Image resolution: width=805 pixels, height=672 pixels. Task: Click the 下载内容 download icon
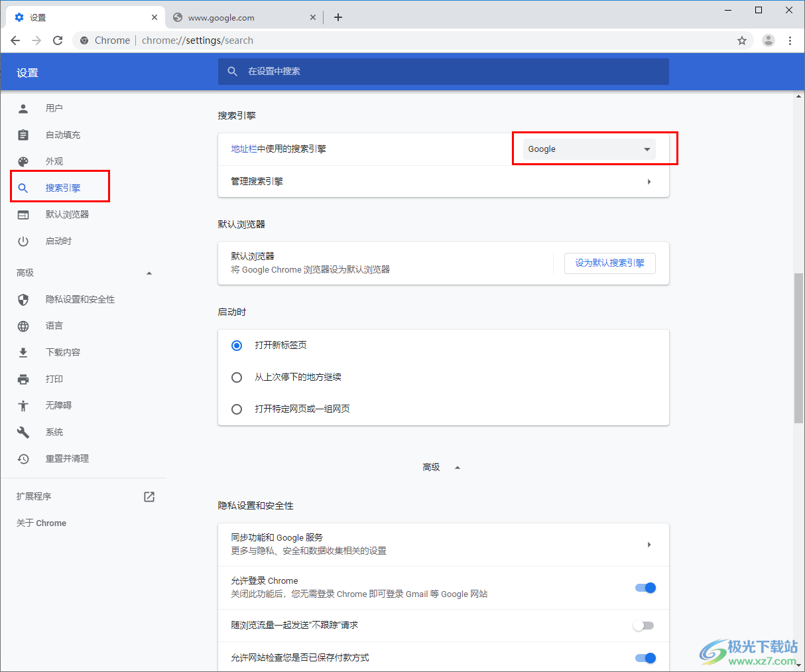(x=23, y=352)
